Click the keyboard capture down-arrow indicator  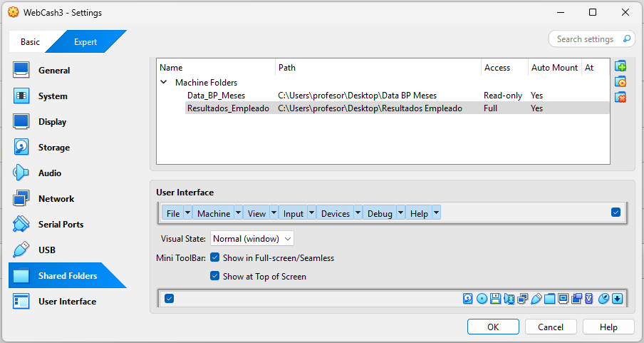point(618,299)
